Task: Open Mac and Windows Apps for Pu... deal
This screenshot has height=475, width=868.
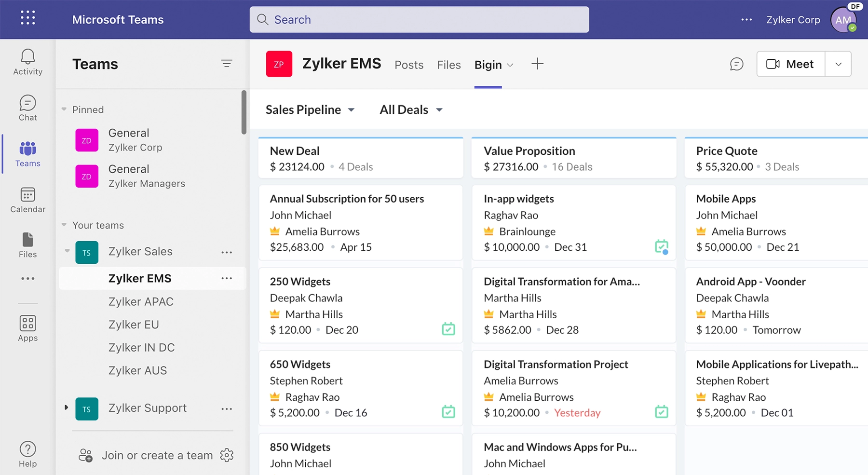Action: click(574, 454)
